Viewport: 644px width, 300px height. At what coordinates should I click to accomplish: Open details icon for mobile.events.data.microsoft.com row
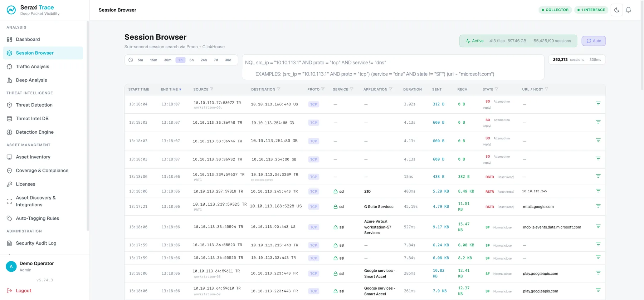(598, 226)
